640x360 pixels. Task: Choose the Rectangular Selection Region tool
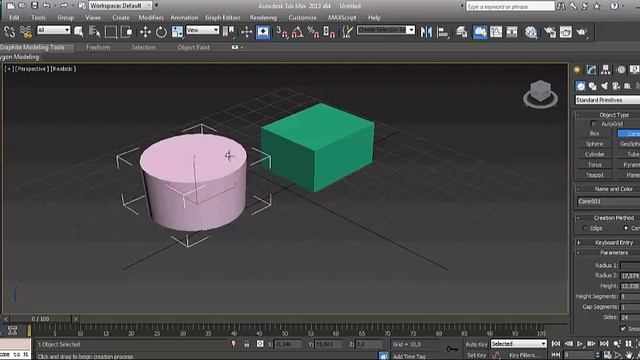[111, 32]
